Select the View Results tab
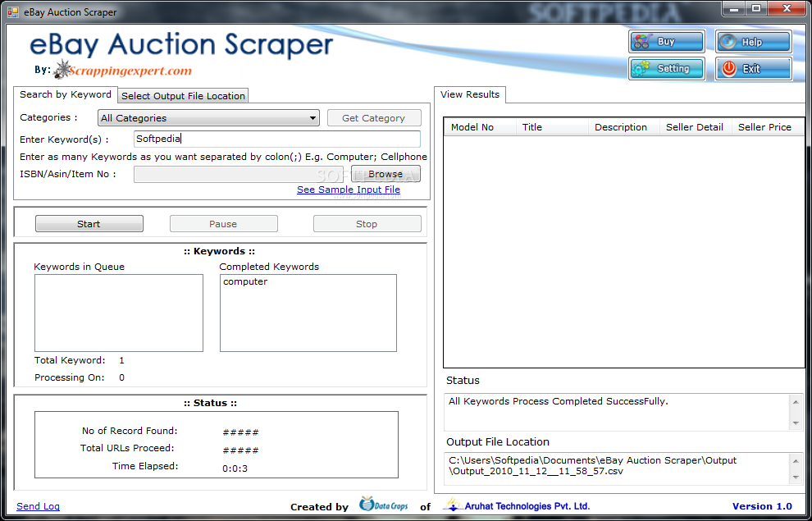812x521 pixels. tap(470, 95)
